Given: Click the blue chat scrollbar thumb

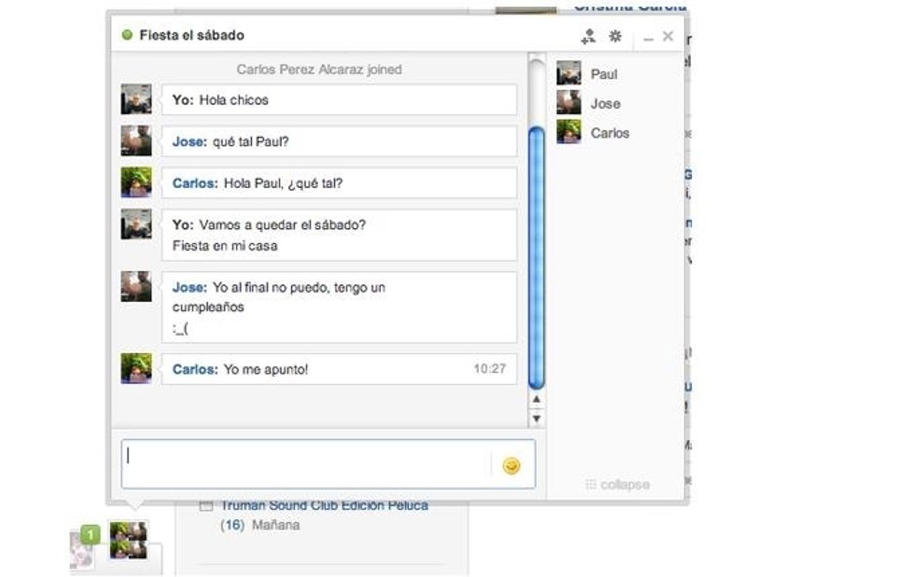Looking at the screenshot, I should (x=536, y=258).
